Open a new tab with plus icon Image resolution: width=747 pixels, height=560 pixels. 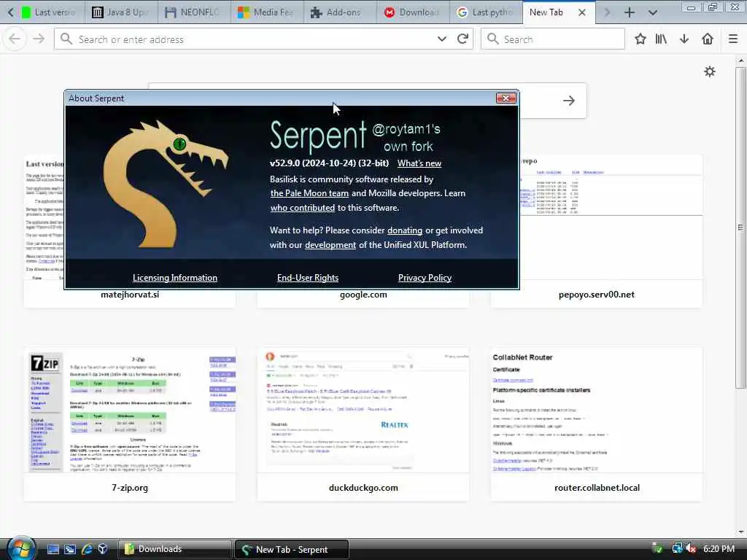(x=630, y=12)
